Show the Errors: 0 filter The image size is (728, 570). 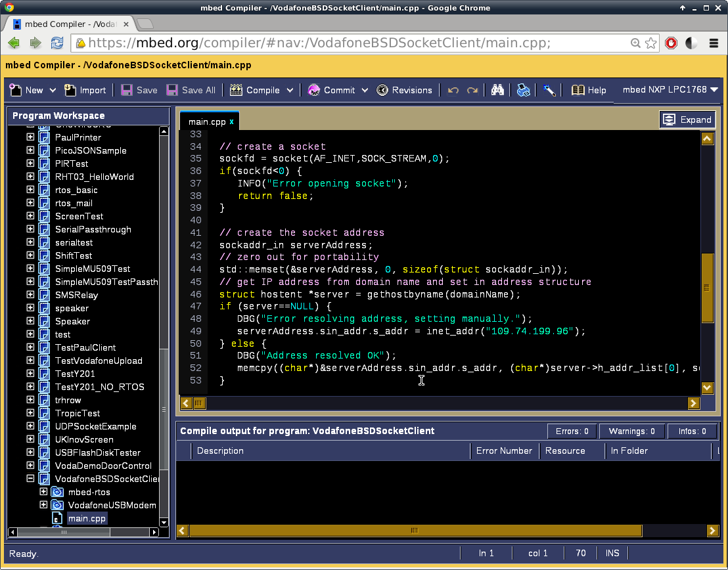coord(572,431)
